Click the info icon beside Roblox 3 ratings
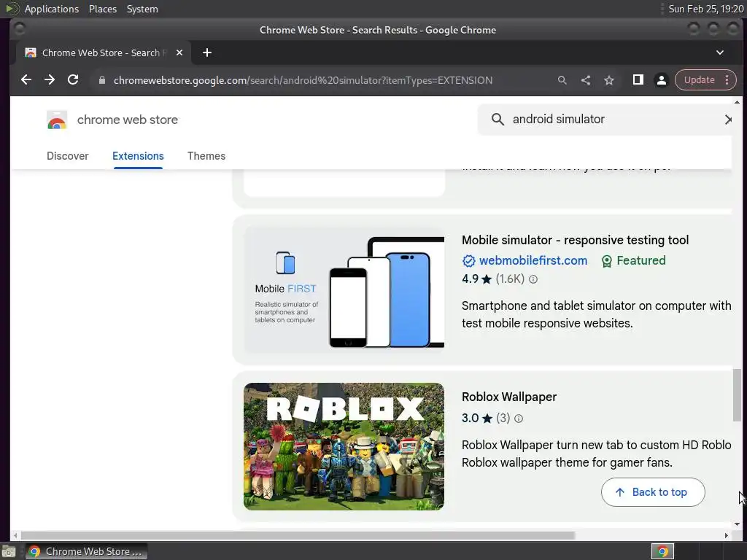 click(519, 419)
